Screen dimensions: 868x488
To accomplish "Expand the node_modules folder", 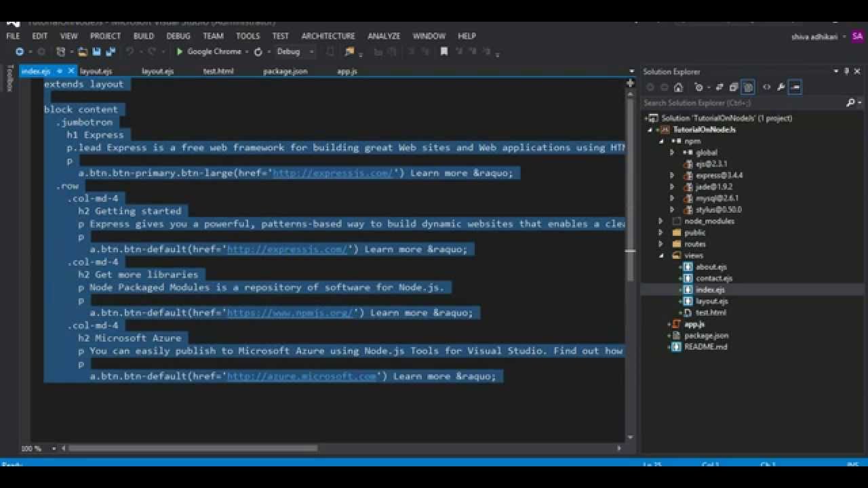I will [661, 221].
